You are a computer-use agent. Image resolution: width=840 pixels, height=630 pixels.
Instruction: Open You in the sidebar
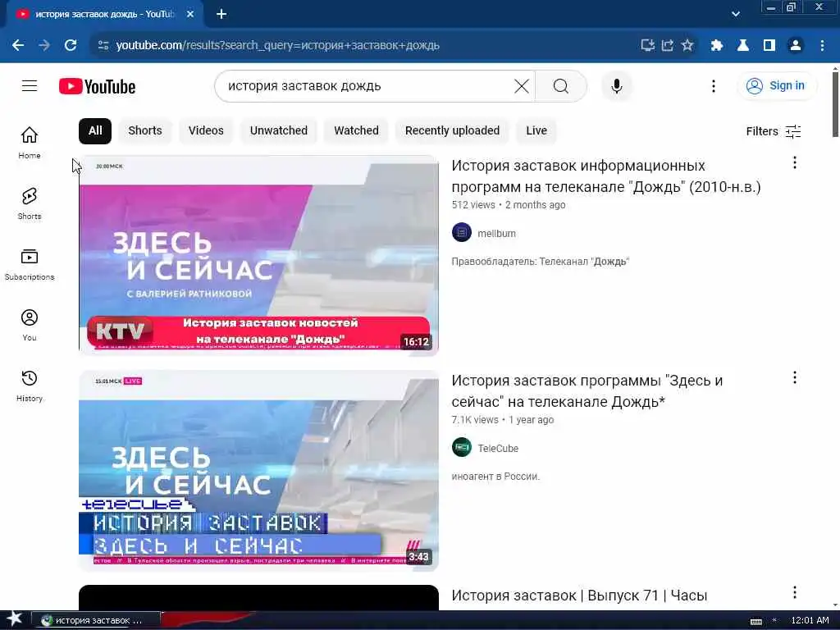click(x=30, y=325)
